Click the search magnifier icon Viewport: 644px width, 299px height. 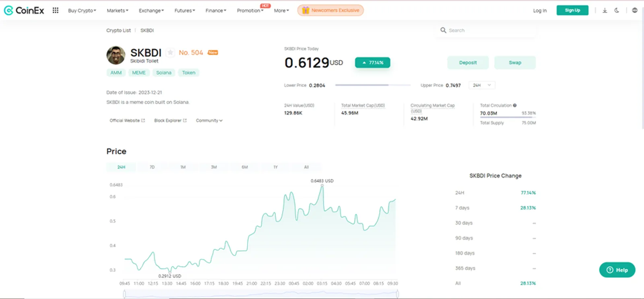(x=443, y=30)
